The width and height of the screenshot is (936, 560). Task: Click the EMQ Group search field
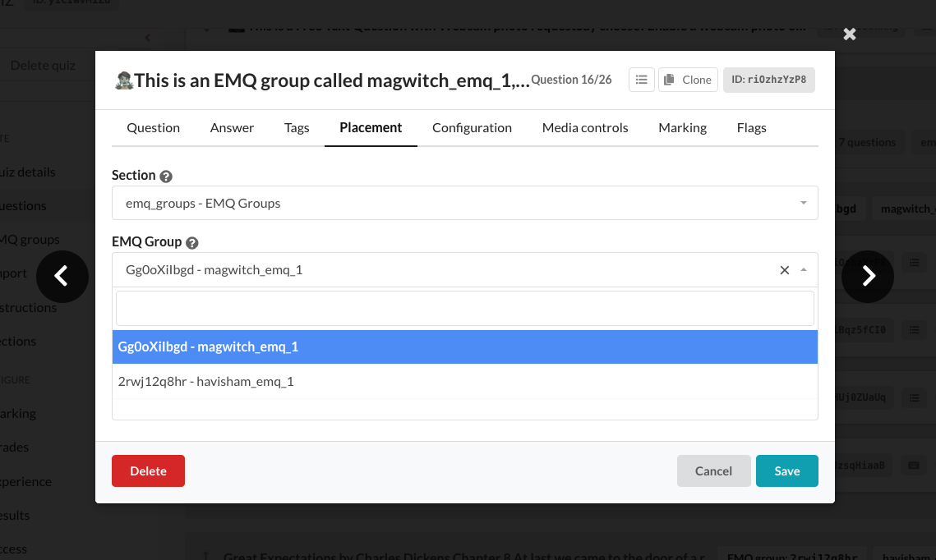(x=464, y=309)
